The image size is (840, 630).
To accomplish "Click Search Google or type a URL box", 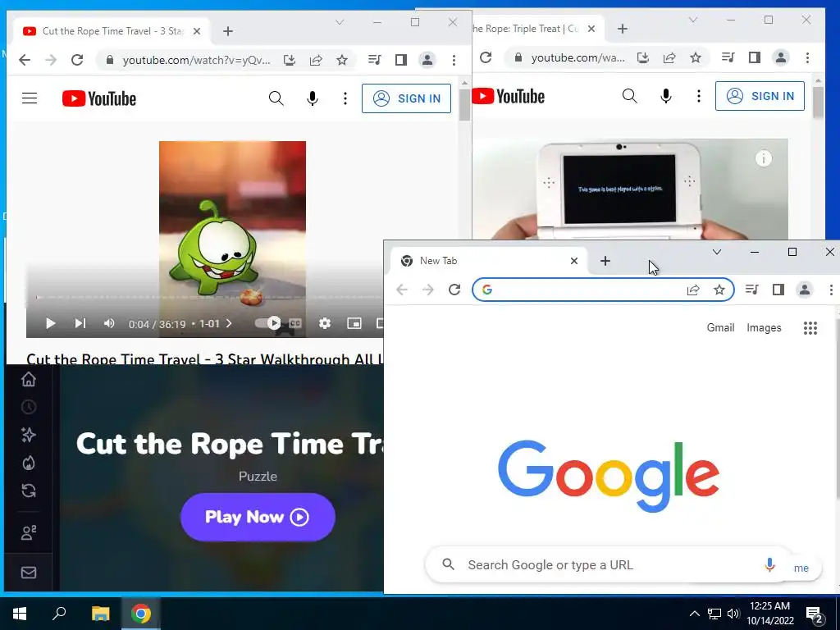I will tap(610, 564).
